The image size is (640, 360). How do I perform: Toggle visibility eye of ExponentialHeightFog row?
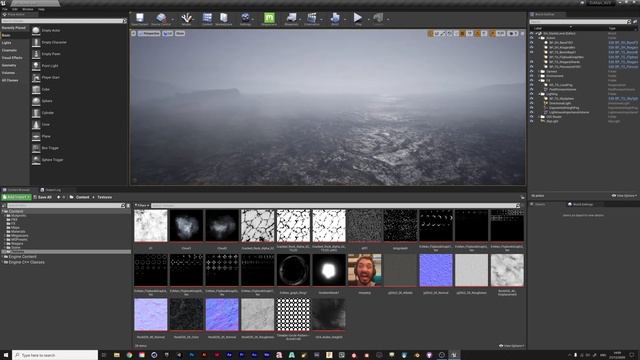pyautogui.click(x=531, y=108)
